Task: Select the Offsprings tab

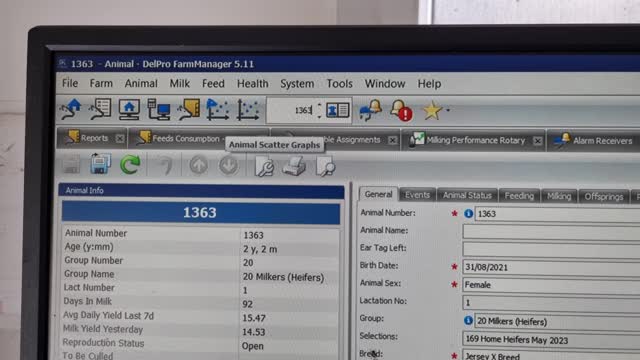Action: coord(604,197)
